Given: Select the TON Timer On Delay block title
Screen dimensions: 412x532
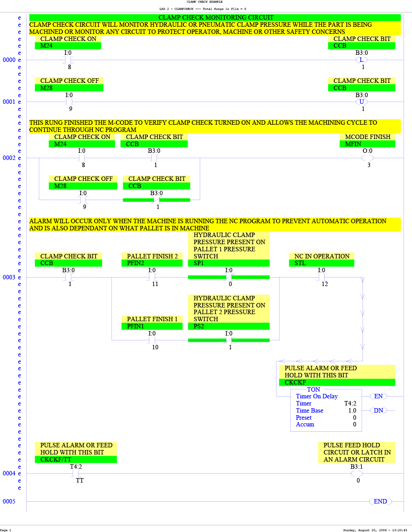Looking at the screenshot, I should click(314, 389).
